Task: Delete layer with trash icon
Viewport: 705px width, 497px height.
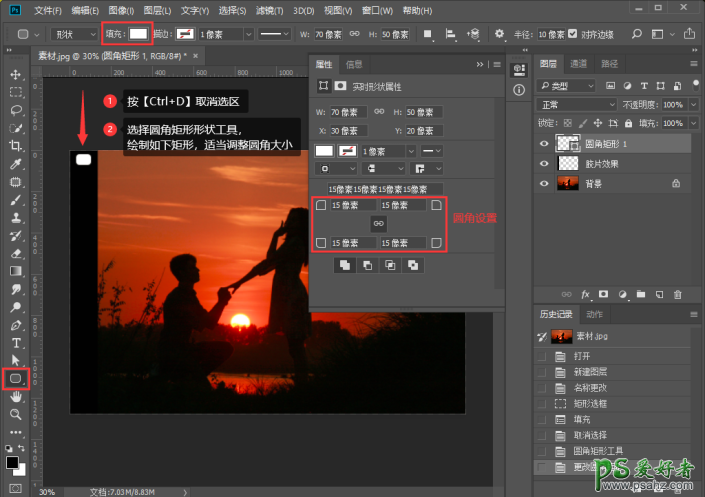Action: point(678,295)
